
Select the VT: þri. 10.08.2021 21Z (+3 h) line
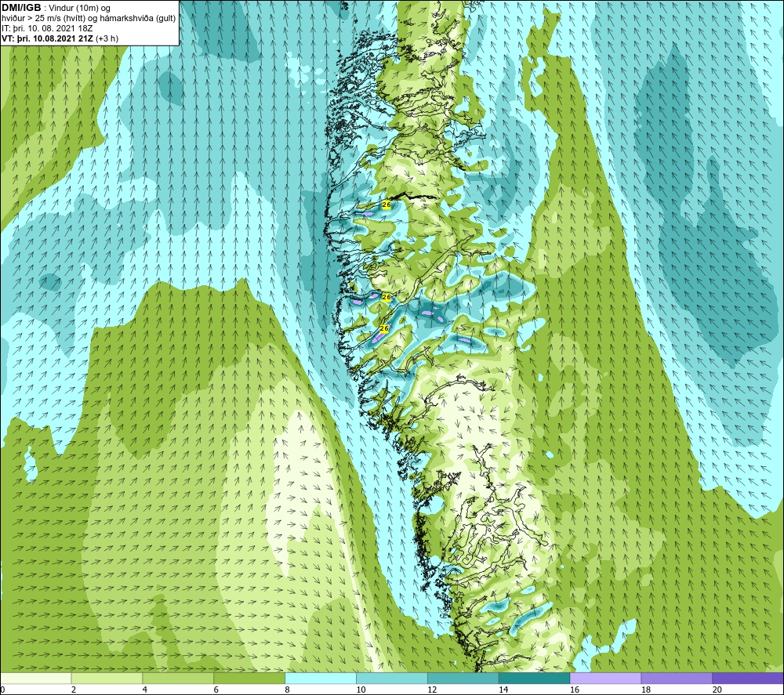(60, 38)
